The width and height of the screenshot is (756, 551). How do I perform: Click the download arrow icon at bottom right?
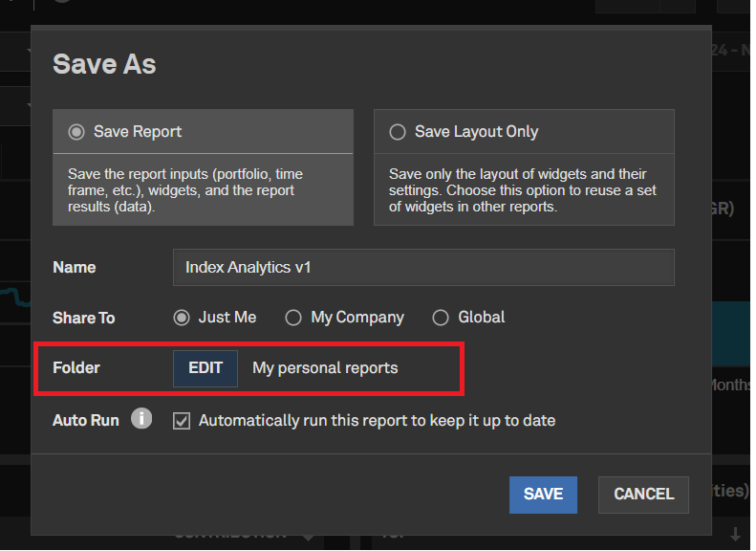(736, 534)
